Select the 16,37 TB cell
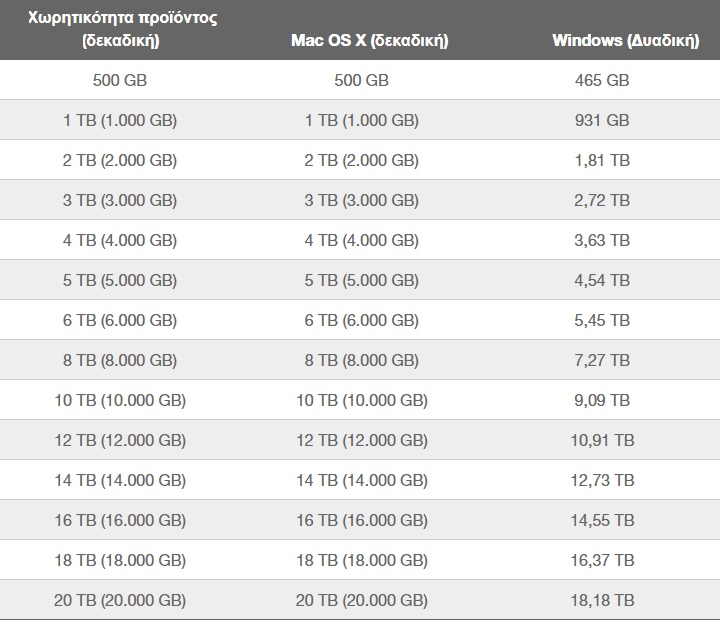The height and width of the screenshot is (620, 720). coord(602,560)
